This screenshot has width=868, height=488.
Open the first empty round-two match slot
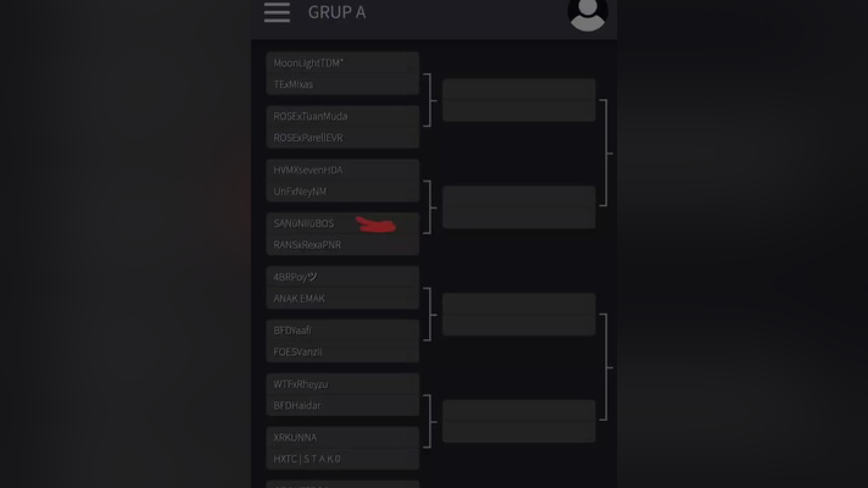[x=519, y=100]
